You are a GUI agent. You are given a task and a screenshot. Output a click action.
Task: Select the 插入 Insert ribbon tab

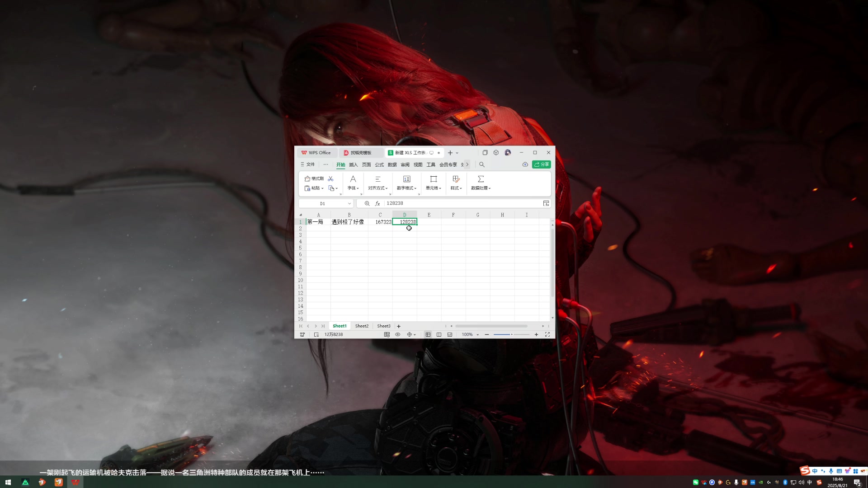(354, 164)
